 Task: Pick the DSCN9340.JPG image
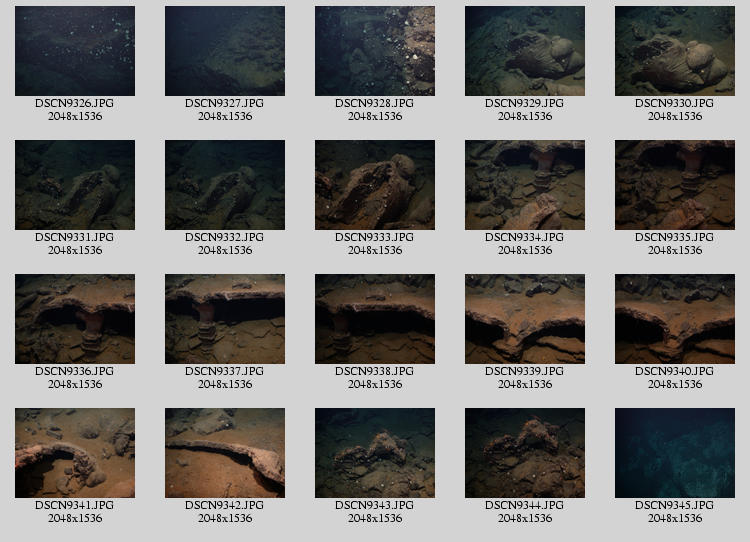tap(675, 319)
